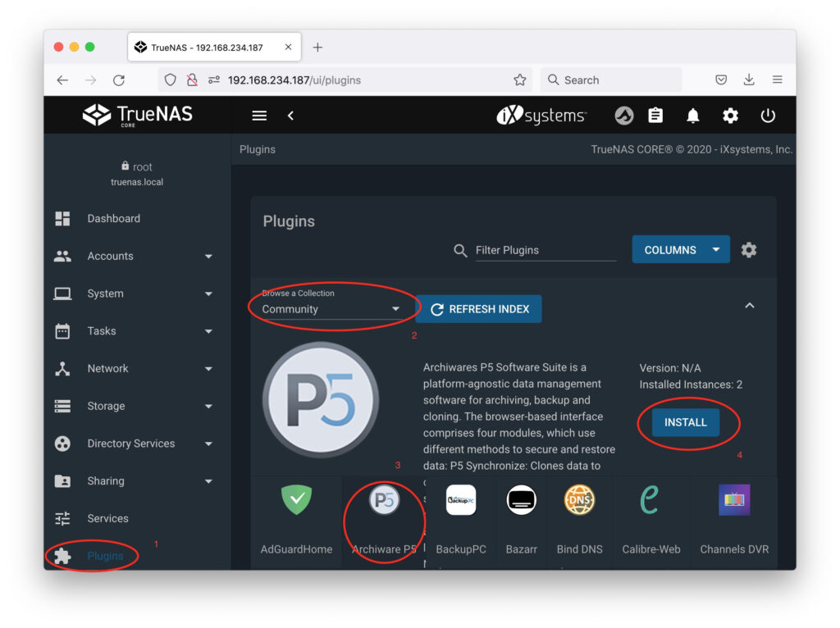
Task: Open the plugins table settings gear
Action: pyautogui.click(x=749, y=250)
